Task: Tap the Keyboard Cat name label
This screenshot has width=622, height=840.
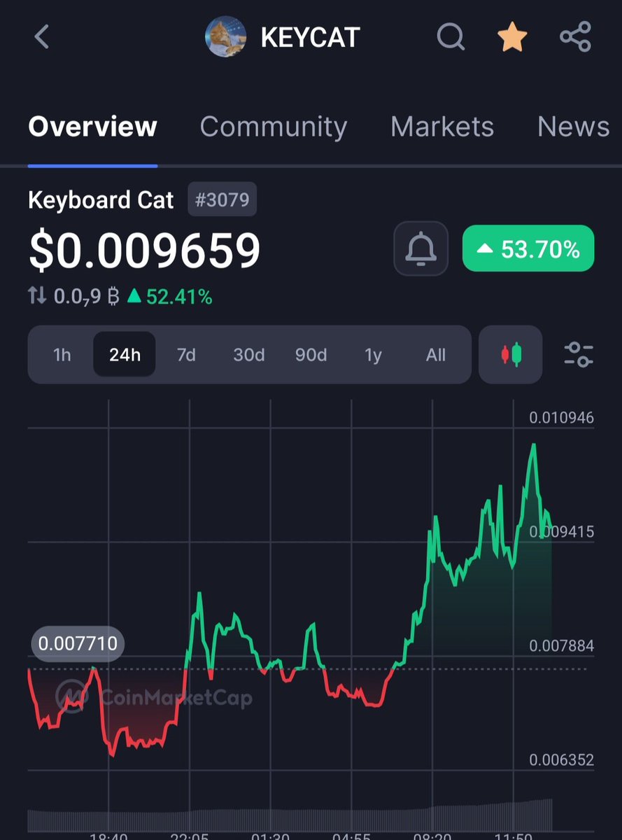Action: (x=101, y=200)
